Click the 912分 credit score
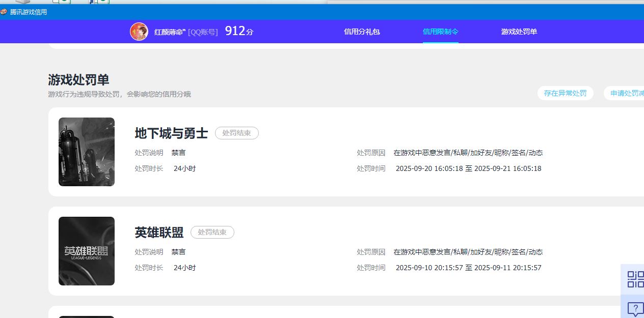 click(x=239, y=31)
